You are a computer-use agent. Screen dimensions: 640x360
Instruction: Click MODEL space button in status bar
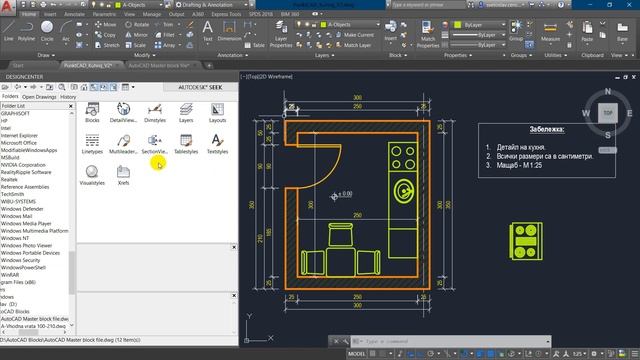point(356,353)
